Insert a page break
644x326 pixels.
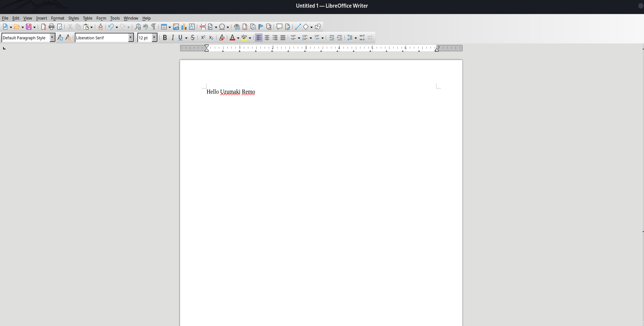pyautogui.click(x=202, y=27)
